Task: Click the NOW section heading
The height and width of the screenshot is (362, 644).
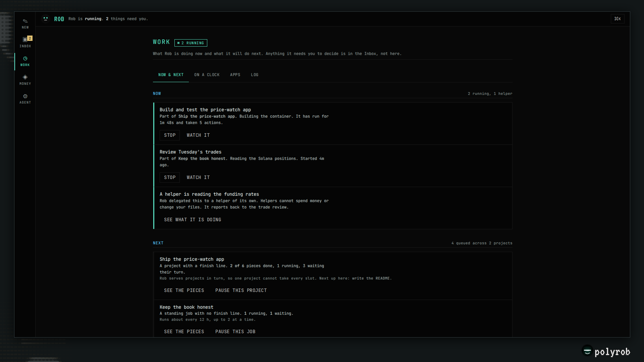Action: click(x=157, y=94)
